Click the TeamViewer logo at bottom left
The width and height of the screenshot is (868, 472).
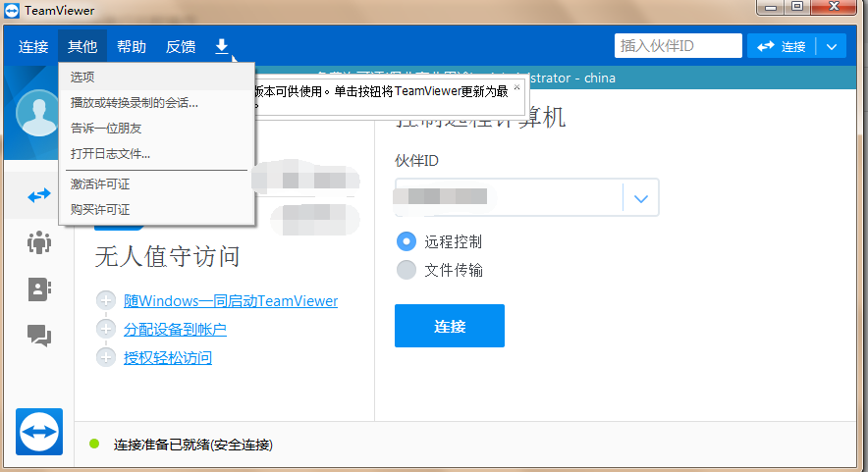[x=38, y=432]
